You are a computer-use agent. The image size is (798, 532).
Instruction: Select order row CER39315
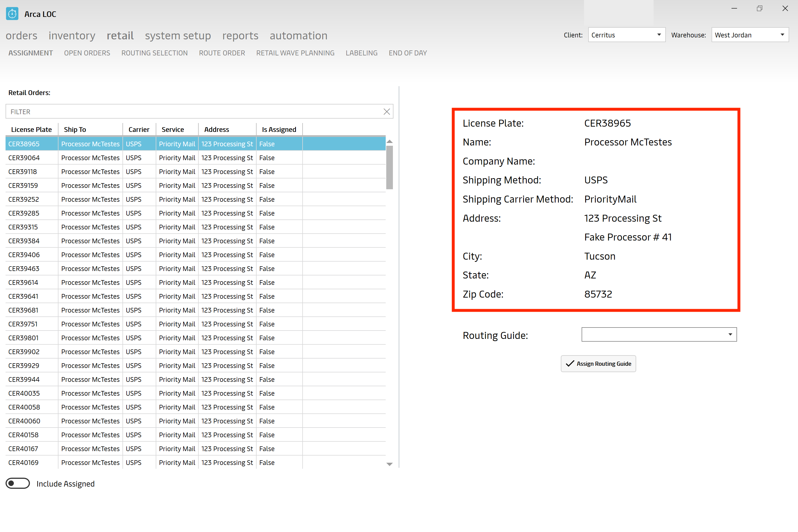[x=195, y=227]
